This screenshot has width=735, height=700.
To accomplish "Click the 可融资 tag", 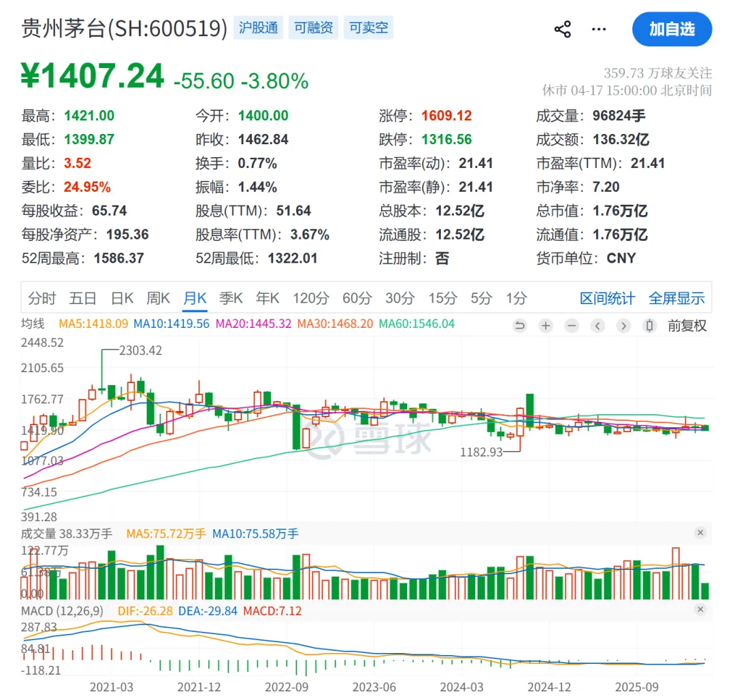I will click(313, 28).
